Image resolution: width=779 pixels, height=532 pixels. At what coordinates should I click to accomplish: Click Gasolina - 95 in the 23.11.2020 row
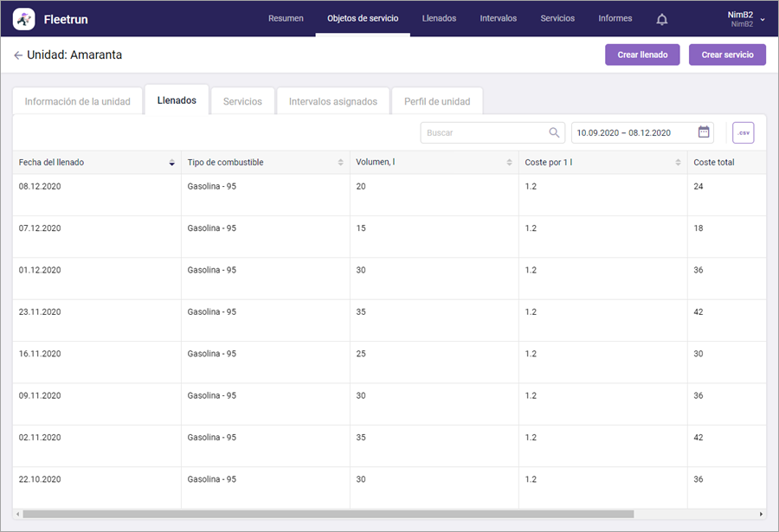(212, 312)
